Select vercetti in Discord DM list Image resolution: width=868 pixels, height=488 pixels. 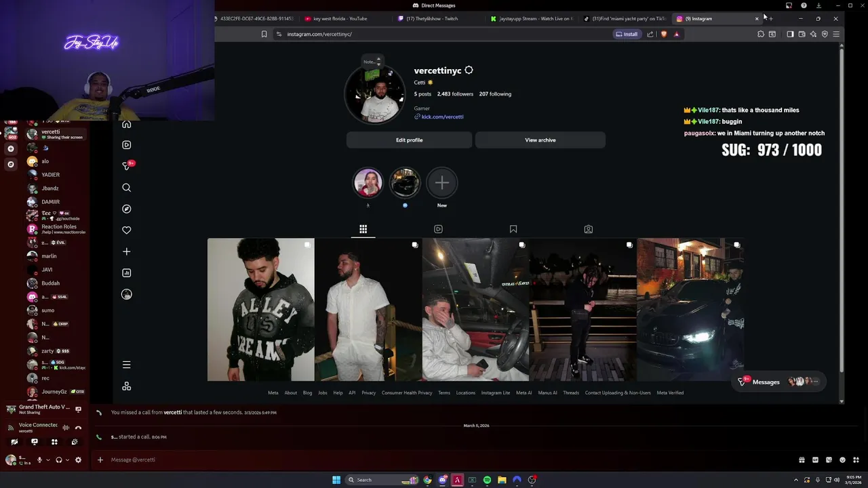pyautogui.click(x=56, y=134)
